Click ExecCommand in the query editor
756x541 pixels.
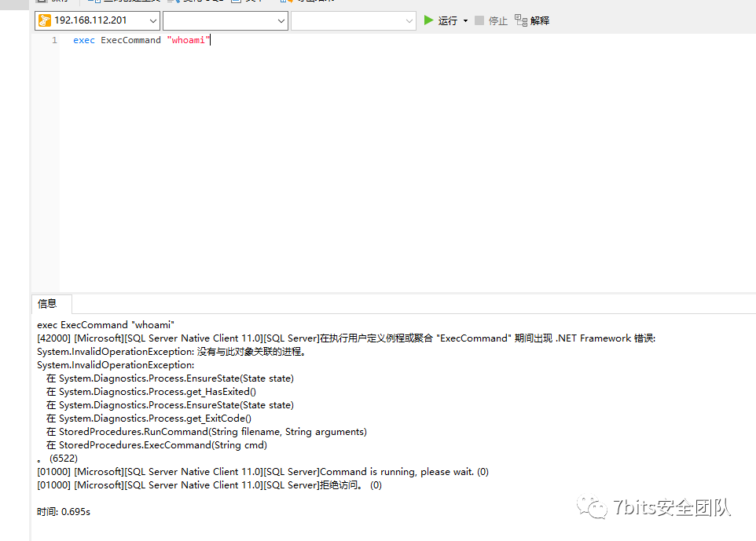tap(130, 40)
